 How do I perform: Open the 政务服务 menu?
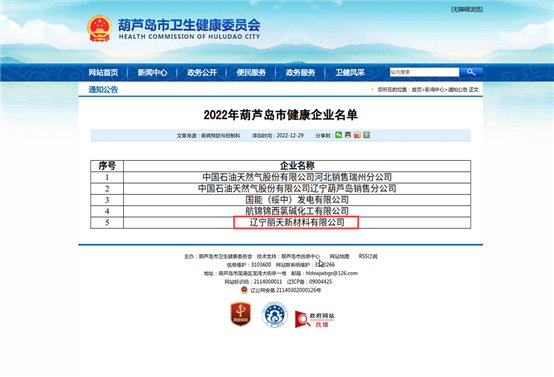pos(300,72)
